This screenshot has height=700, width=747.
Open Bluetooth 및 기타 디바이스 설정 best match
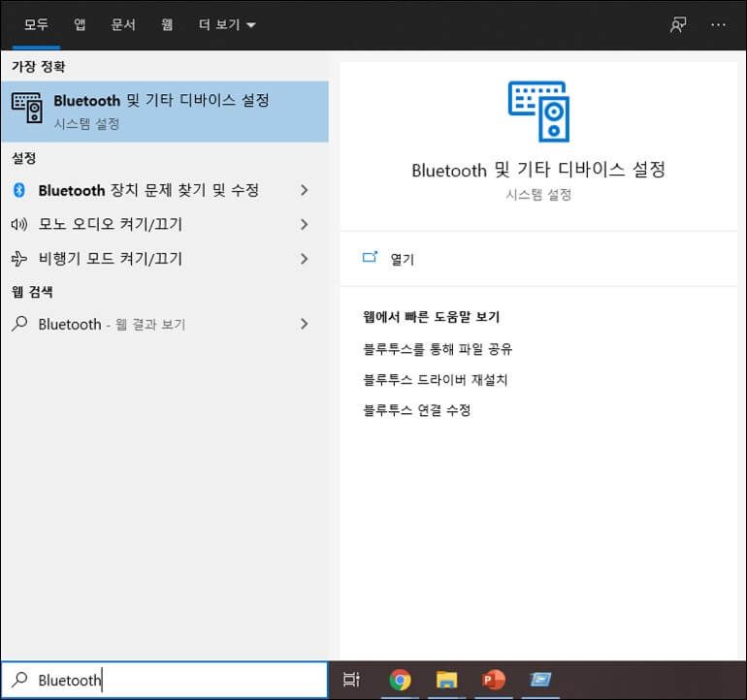[165, 111]
